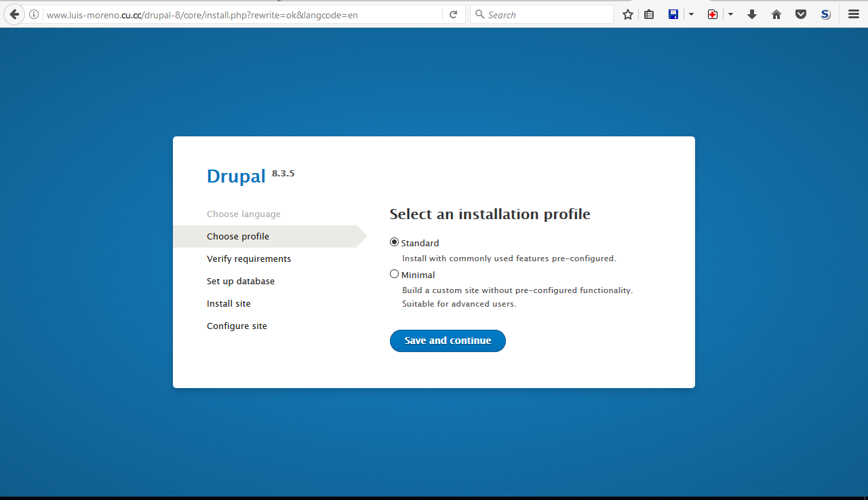This screenshot has height=500, width=868.
Task: Click the Install site step
Action: (x=229, y=303)
